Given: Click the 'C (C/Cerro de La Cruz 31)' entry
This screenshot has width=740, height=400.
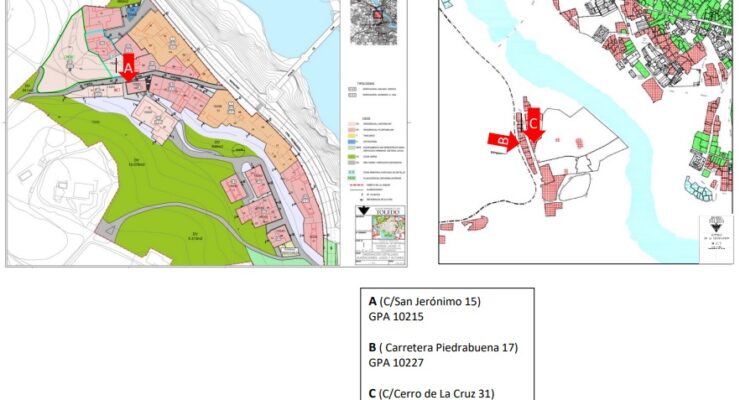Looking at the screenshot, I should tap(432, 392).
